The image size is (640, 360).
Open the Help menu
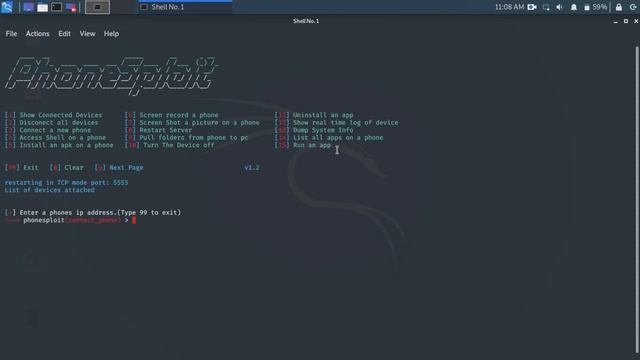point(111,34)
